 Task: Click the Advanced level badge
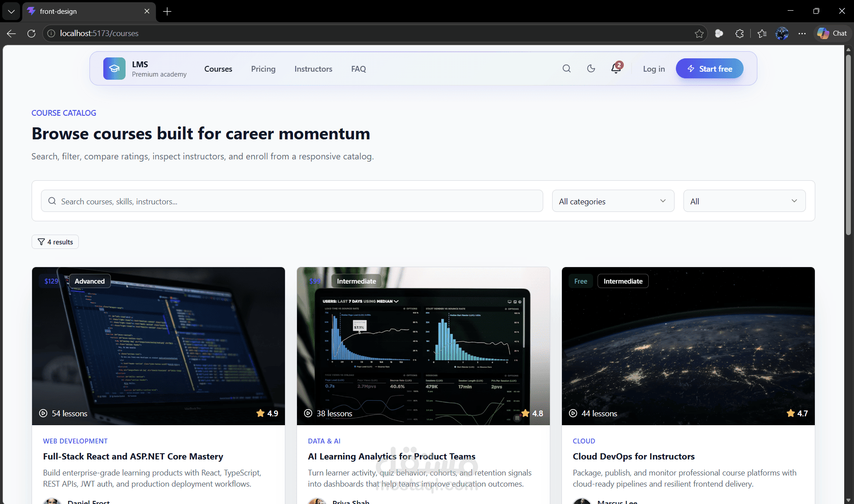[89, 281]
